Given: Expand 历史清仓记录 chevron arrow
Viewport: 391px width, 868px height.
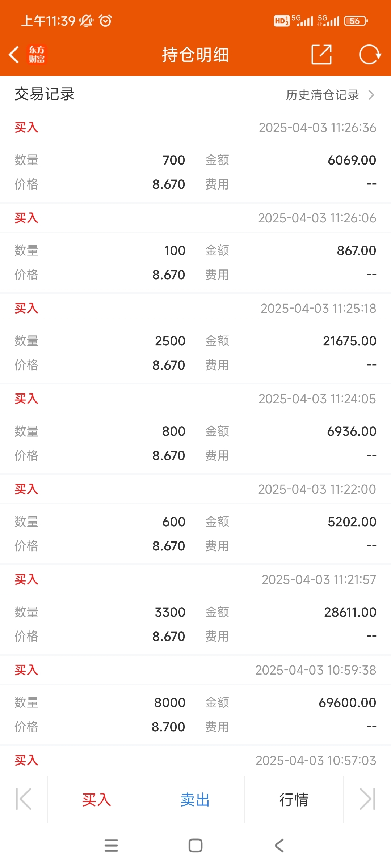Looking at the screenshot, I should (371, 95).
